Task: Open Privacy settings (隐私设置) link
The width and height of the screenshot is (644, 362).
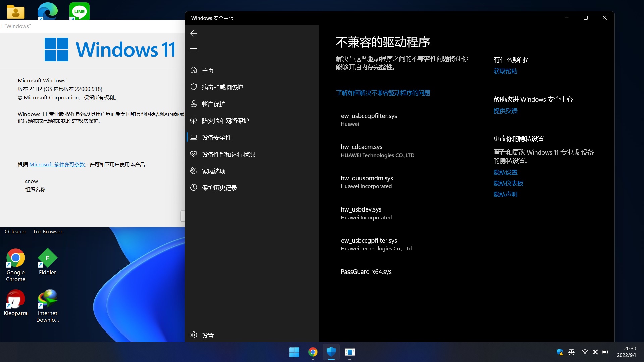Action: click(x=505, y=172)
